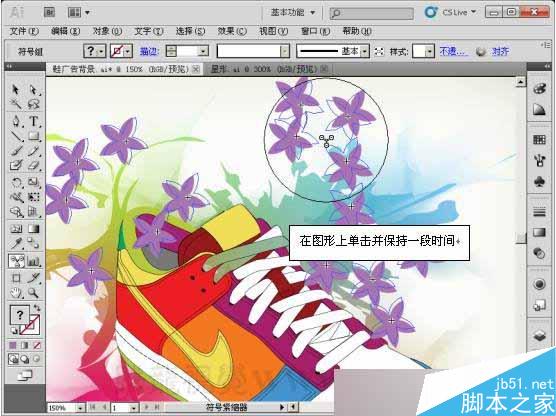Select the Type tool
Image resolution: width=556 pixels, height=416 pixels.
tap(34, 121)
